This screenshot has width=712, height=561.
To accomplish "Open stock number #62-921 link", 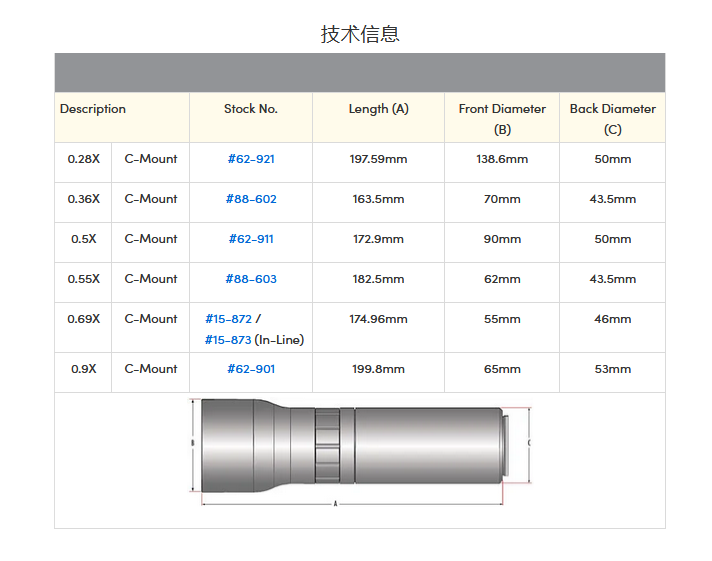I will [x=251, y=159].
